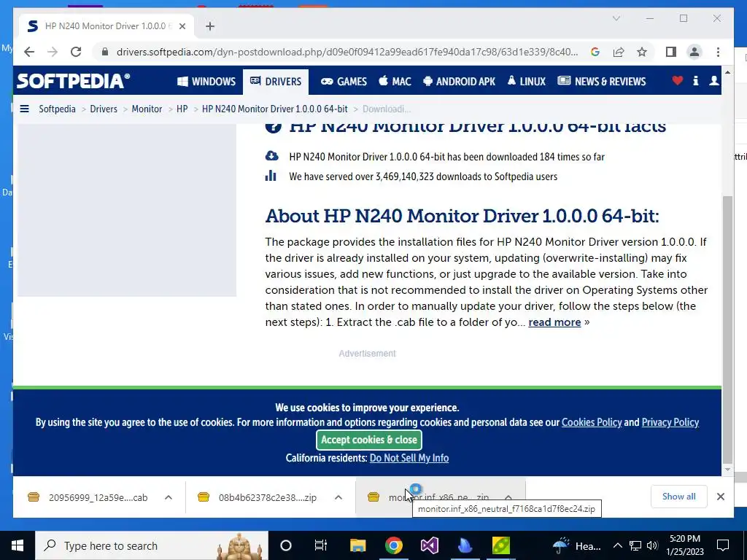Open the LINUX section

click(527, 82)
